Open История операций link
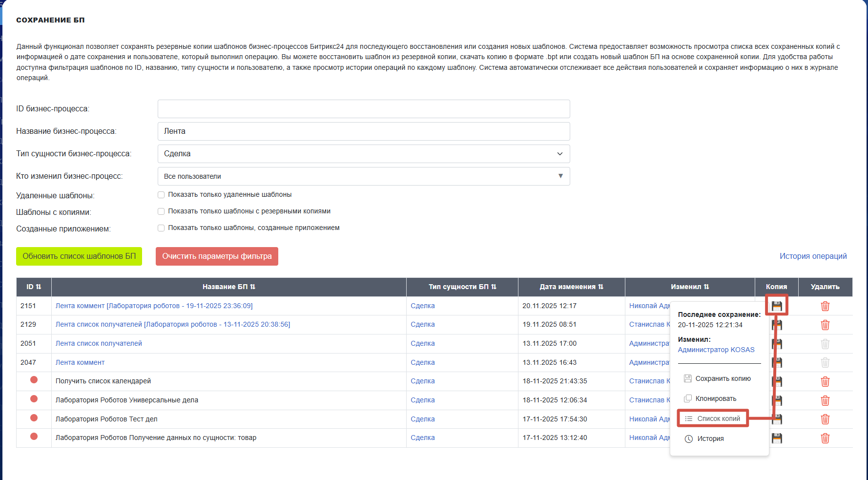 (813, 256)
